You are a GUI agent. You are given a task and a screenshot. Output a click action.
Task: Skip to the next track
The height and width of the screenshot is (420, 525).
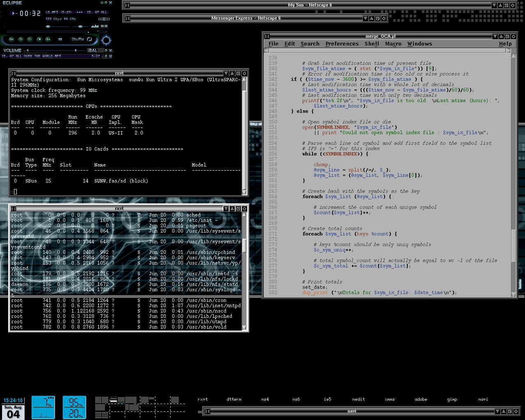tap(48, 39)
